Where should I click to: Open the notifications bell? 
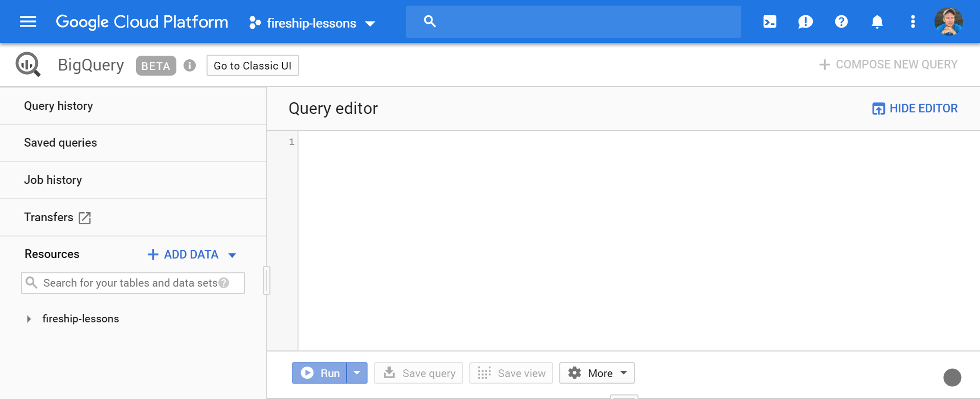coord(877,21)
